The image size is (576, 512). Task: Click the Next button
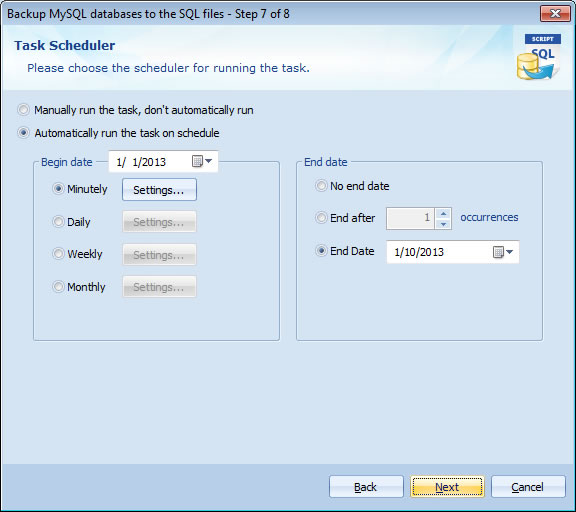(447, 487)
